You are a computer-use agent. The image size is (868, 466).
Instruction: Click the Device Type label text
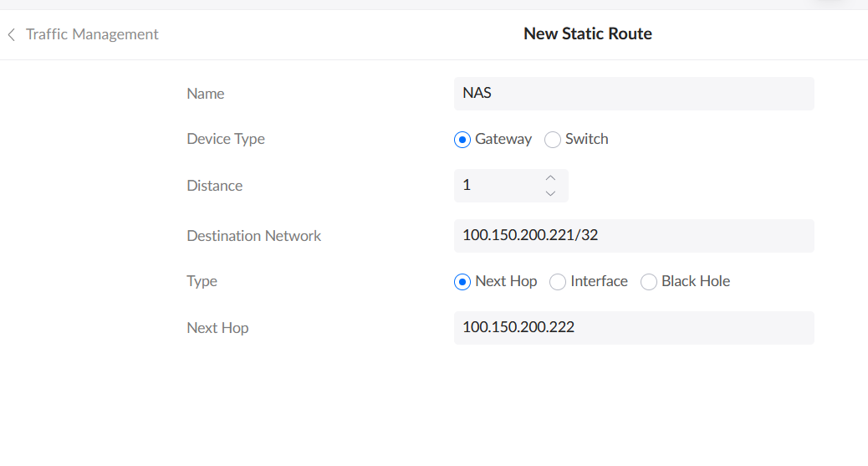226,139
